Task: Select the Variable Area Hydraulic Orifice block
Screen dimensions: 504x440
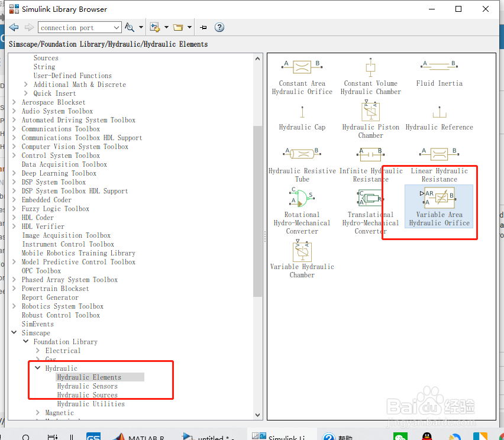Action: coord(439,206)
